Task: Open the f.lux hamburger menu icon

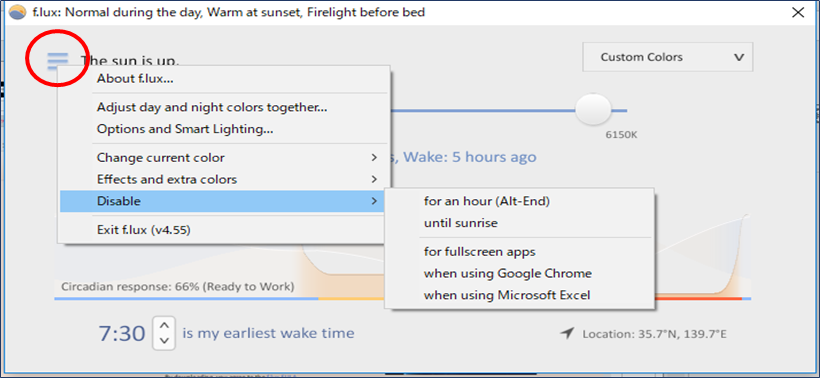Action: (x=57, y=61)
